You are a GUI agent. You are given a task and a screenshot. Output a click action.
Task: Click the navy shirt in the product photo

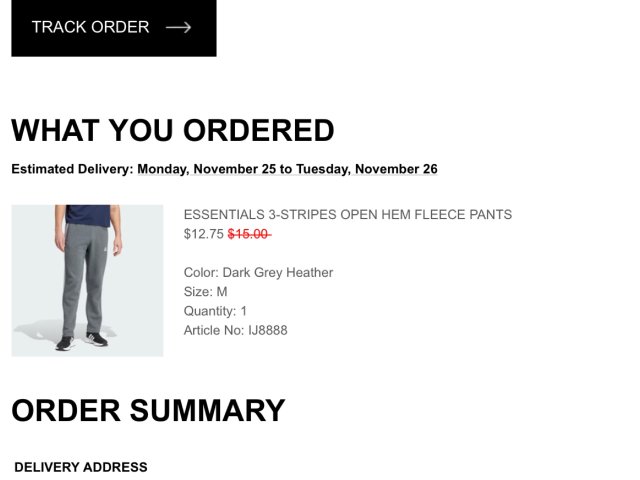pos(87,217)
